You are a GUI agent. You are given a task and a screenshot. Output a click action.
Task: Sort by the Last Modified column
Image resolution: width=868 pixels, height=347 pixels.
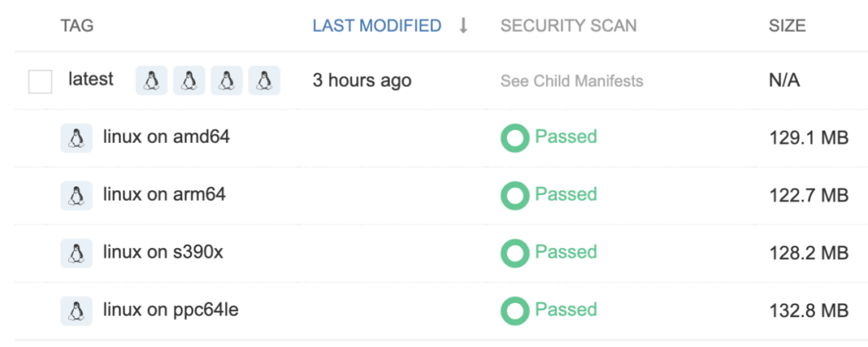[377, 26]
